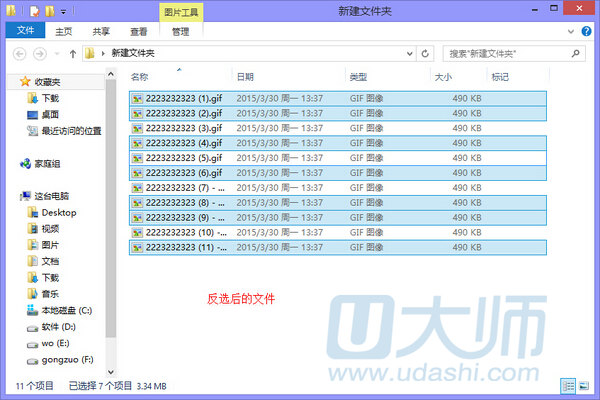Click the quick access new folder icon

(x=50, y=11)
